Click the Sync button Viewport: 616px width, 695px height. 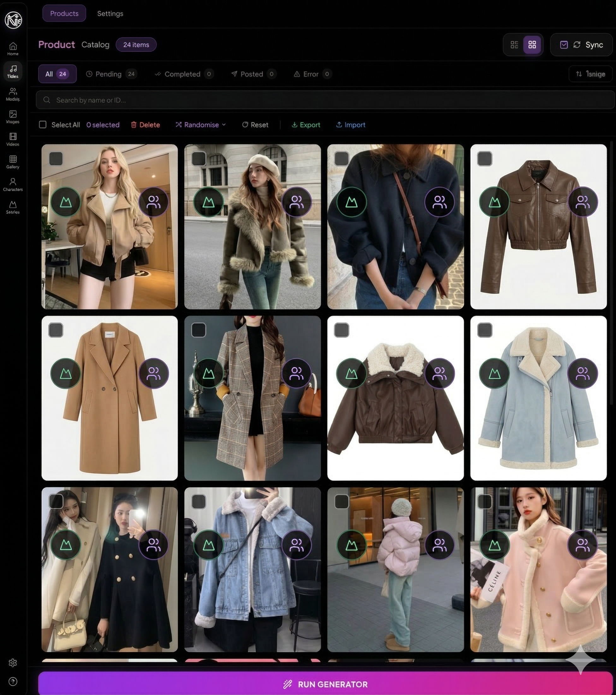pos(581,45)
